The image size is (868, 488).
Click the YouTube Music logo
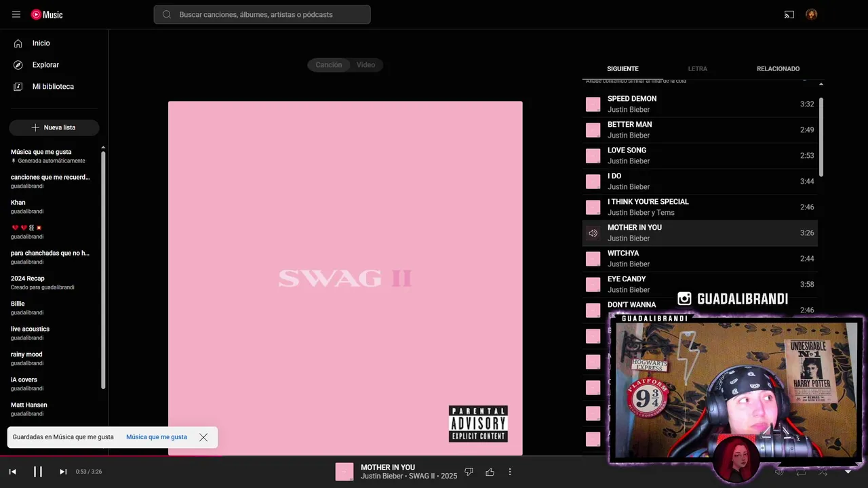point(47,14)
